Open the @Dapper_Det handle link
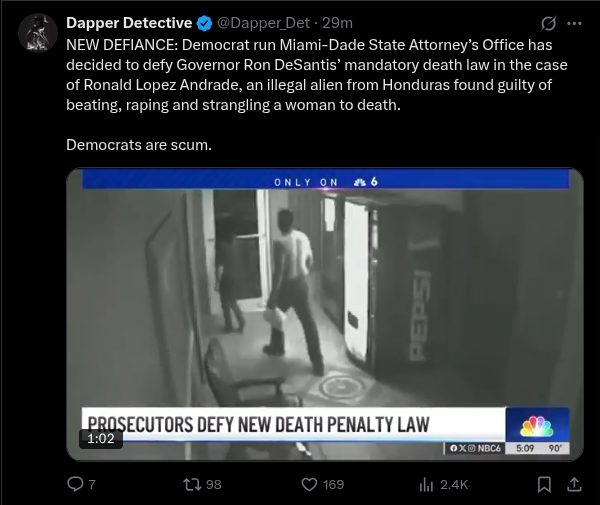Image resolution: width=600 pixels, height=505 pixels. pos(263,23)
